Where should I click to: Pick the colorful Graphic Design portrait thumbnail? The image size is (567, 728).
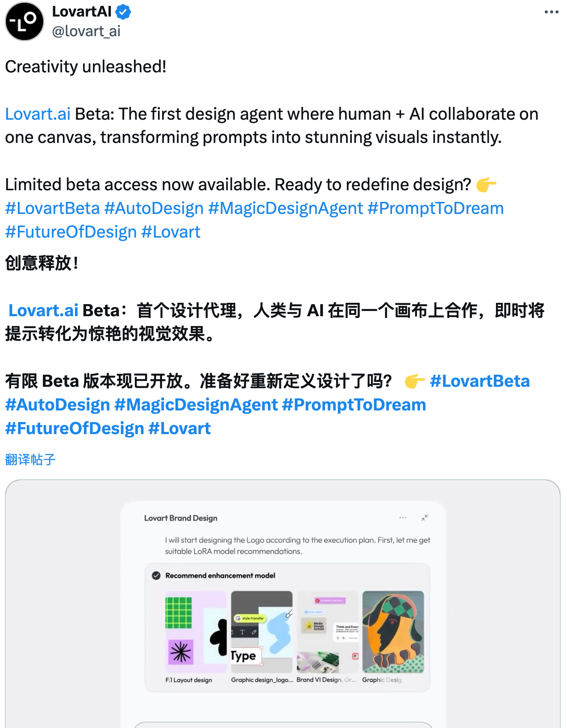coord(393,632)
